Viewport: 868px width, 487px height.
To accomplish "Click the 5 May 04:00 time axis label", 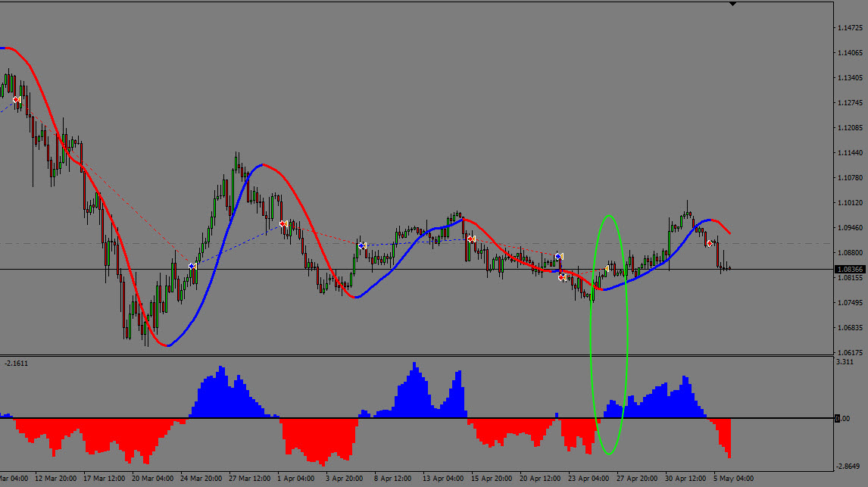I will tap(732, 479).
